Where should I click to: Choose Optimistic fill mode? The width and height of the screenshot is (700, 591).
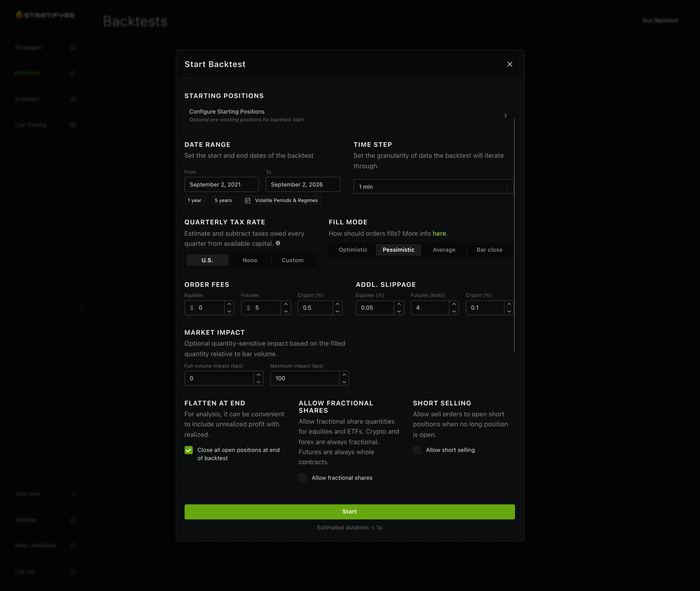pyautogui.click(x=353, y=250)
